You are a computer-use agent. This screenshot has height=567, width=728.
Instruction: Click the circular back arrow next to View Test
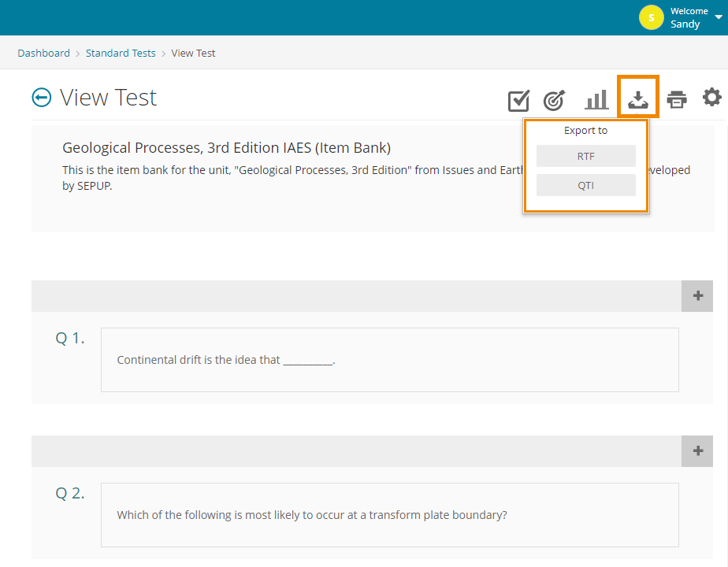click(40, 97)
